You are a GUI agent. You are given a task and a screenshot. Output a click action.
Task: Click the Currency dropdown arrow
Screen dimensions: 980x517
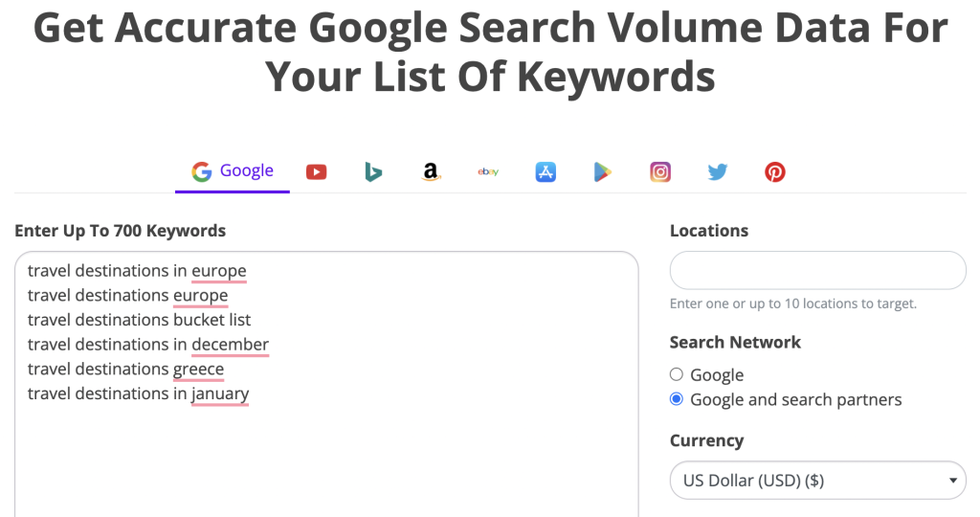(x=952, y=480)
